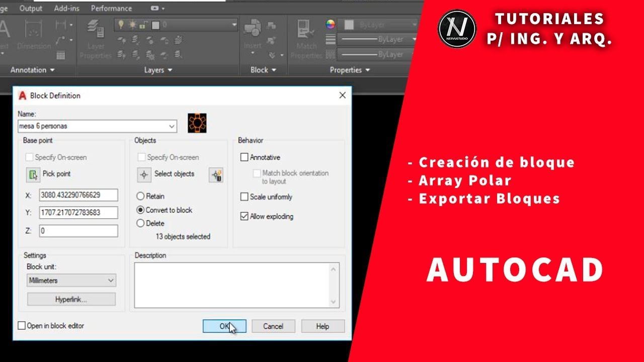Toggle the layer on/off light bulb
Image resolution: width=644 pixels, height=362 pixels.
(121, 24)
